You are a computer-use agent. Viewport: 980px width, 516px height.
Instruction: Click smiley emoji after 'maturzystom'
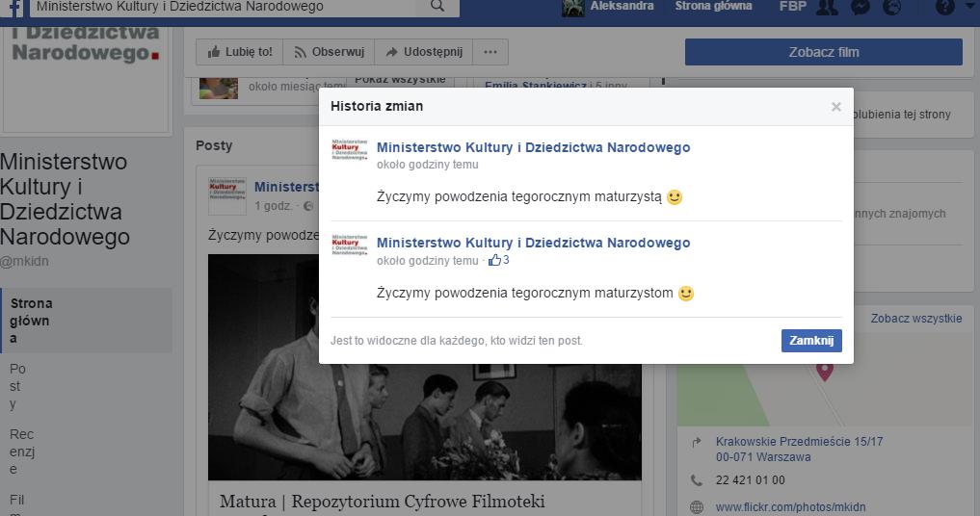(x=686, y=294)
